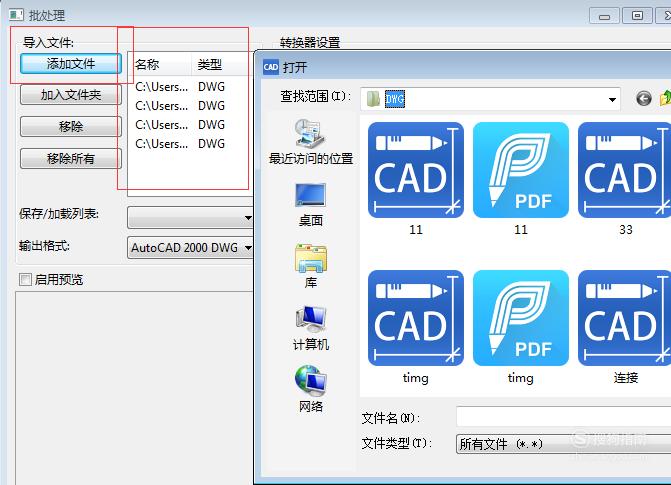
Task: Select the CAD file named 33
Action: [624, 179]
